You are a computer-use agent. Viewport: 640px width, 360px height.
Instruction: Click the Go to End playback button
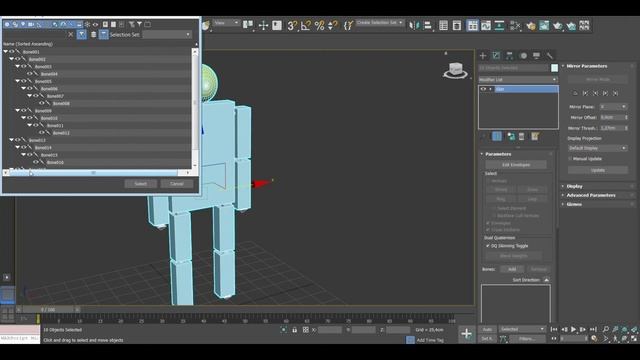coord(593,329)
